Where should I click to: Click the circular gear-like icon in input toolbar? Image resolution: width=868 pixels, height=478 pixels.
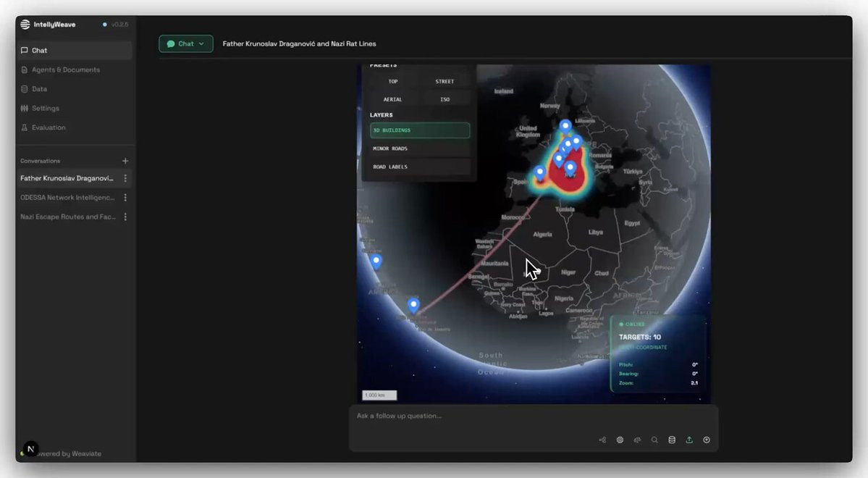620,440
